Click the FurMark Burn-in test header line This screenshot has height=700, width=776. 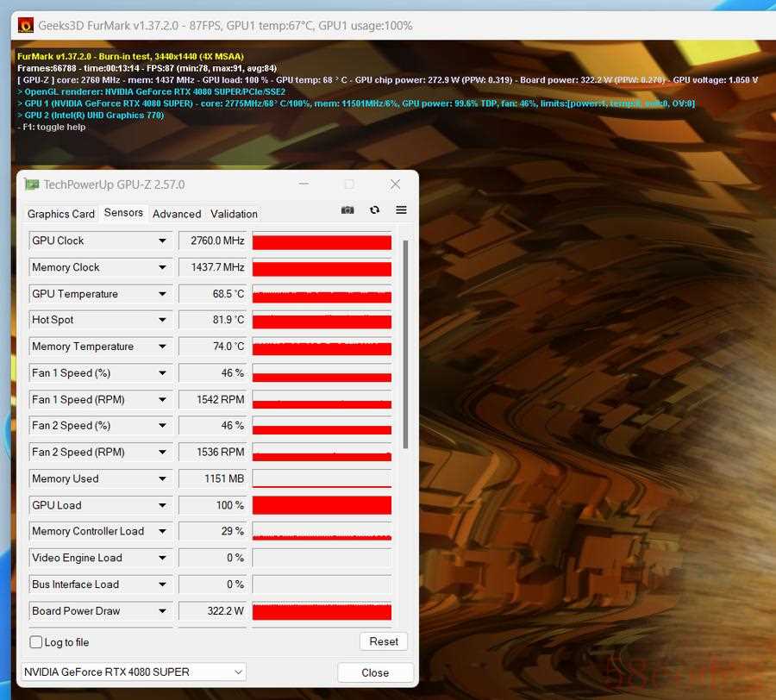pos(131,56)
